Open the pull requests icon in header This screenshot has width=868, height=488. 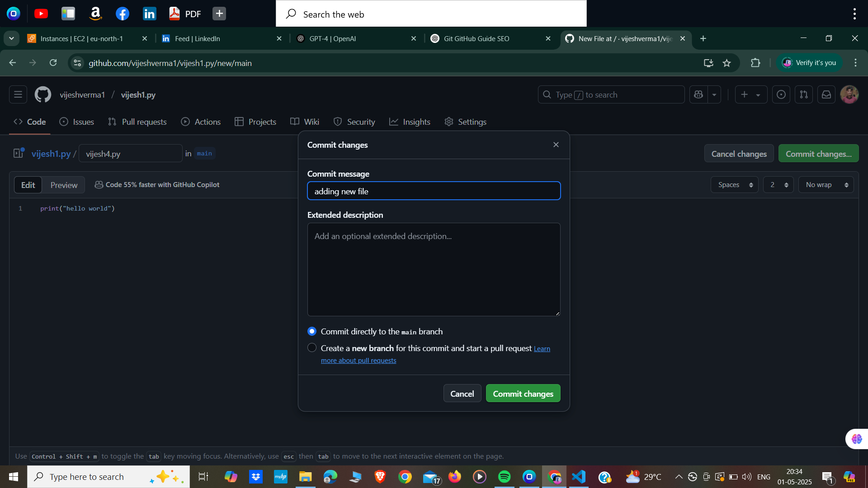(804, 95)
